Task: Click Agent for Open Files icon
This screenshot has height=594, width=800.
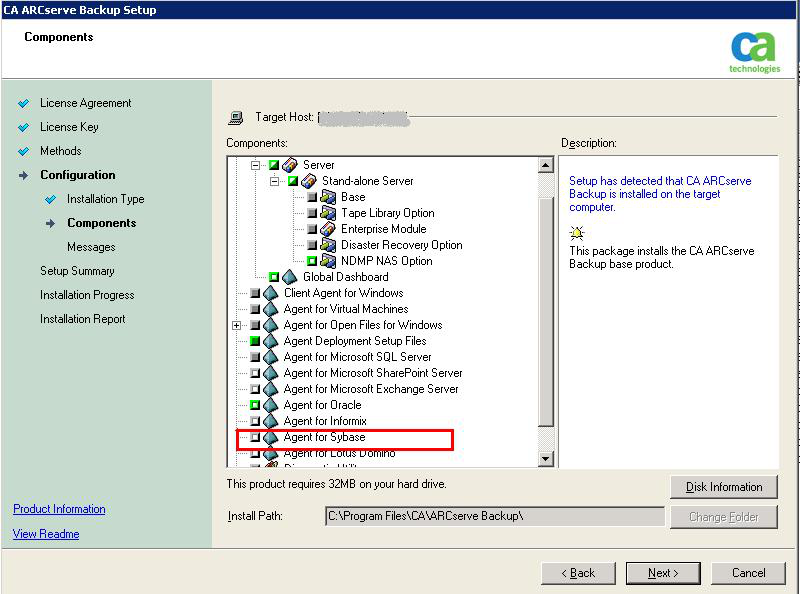Action: pos(270,325)
